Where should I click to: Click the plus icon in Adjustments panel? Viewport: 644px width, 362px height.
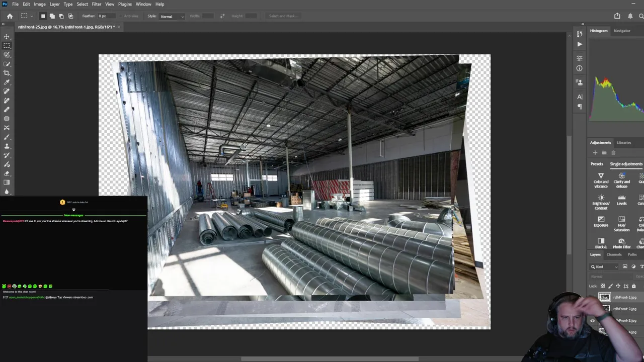click(x=595, y=153)
